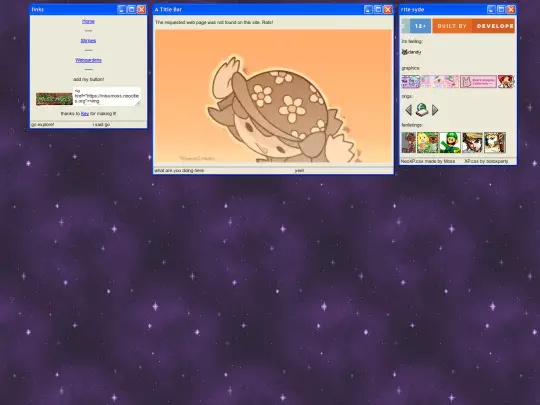Click the orange BUILT BY badge

point(452,26)
